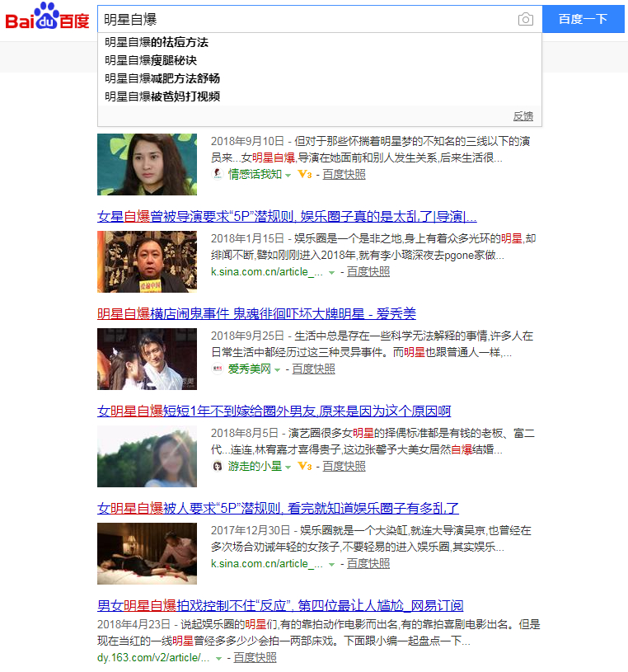Click the 百度一下 search button
The image size is (628, 672).
click(583, 19)
